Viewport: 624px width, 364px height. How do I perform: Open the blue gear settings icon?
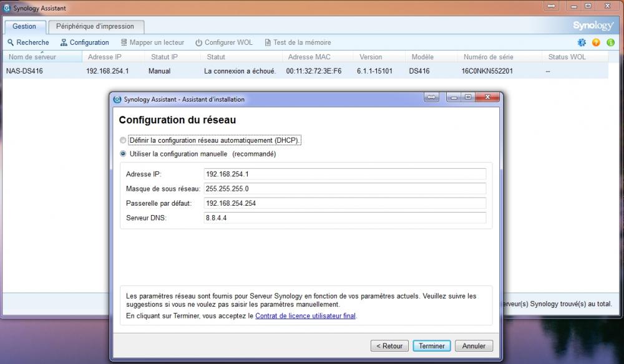click(x=582, y=42)
